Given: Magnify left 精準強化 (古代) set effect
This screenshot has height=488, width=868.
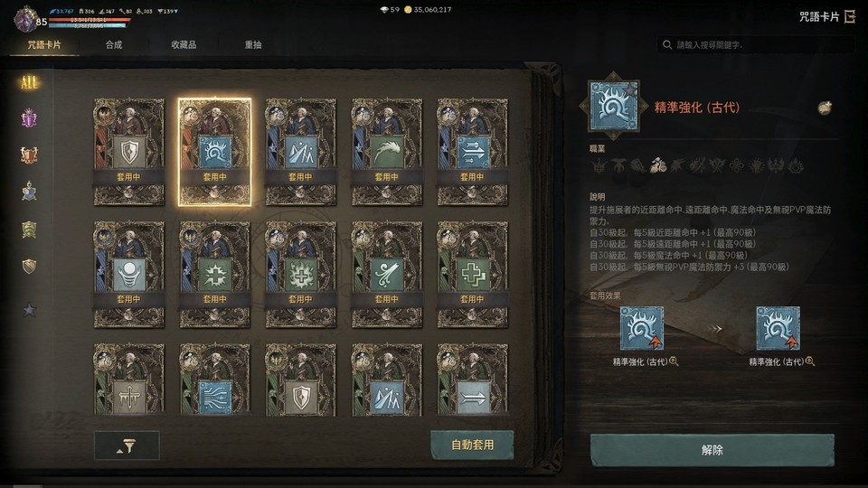Looking at the screenshot, I should 674,361.
